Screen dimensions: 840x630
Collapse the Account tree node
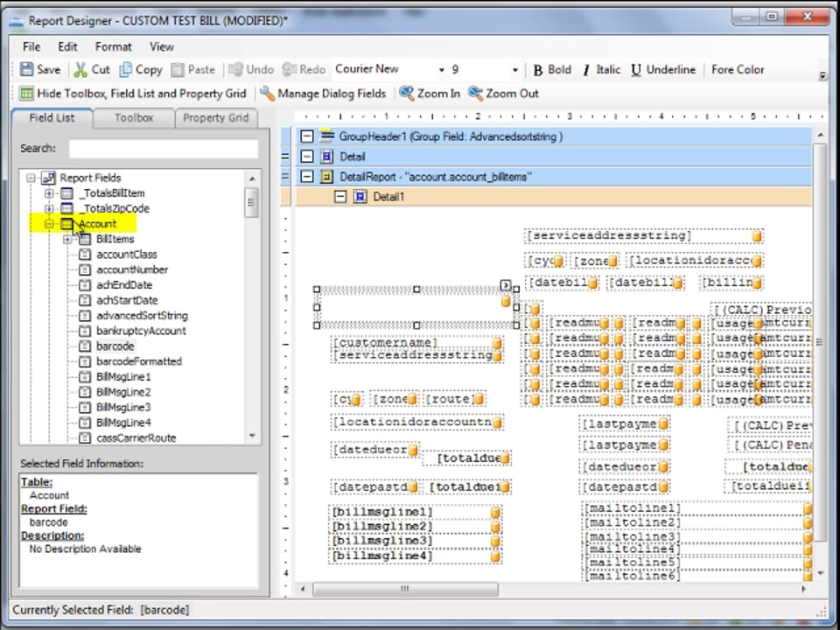(x=49, y=224)
